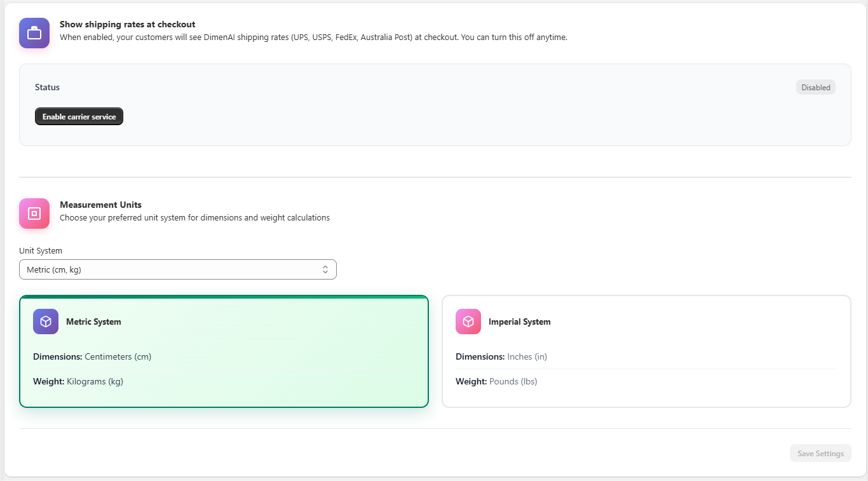Click Dimensions: Centimeters (cm) row
868x481 pixels.
(92, 356)
